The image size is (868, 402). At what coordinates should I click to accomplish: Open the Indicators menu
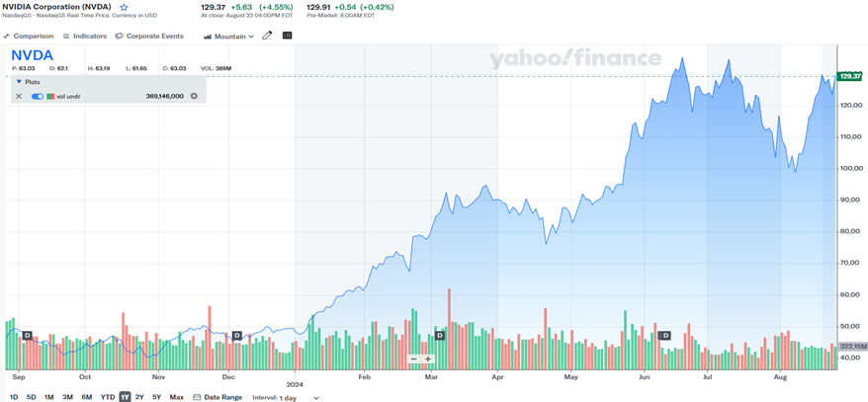84,36
